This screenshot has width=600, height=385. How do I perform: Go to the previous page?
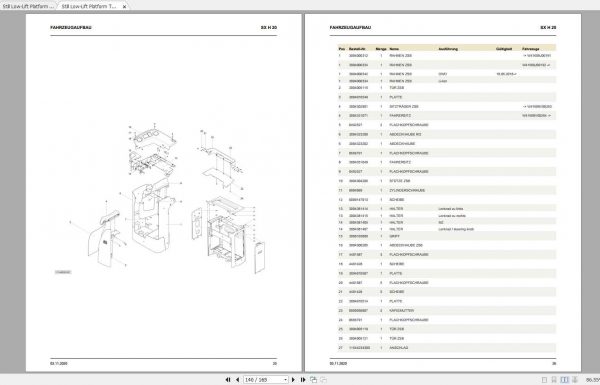pos(237,380)
